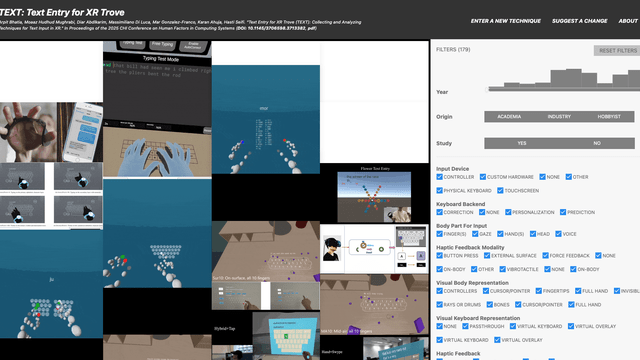This screenshot has width=640, height=360.
Task: Select the Industry origin filter
Action: click(x=559, y=117)
